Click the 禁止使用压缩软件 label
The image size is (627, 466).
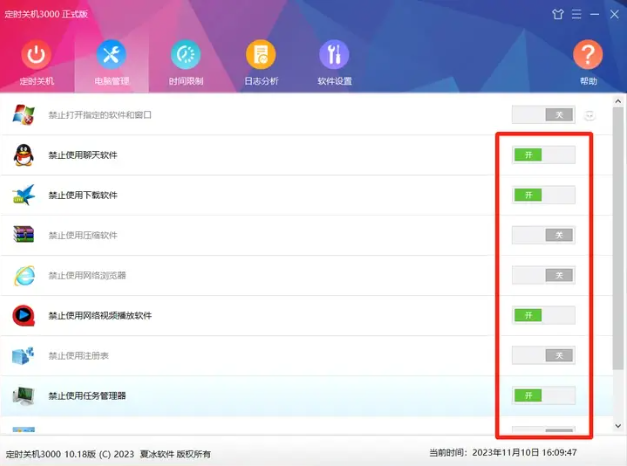pyautogui.click(x=83, y=235)
